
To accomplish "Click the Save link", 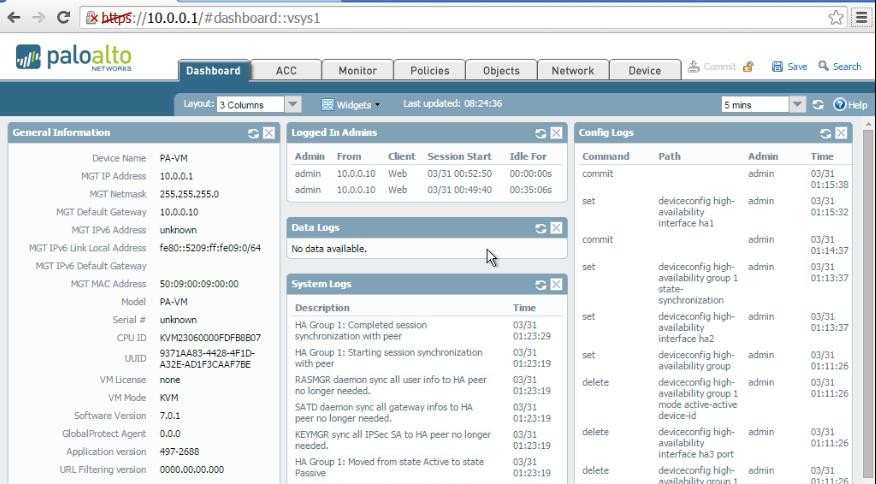I will pyautogui.click(x=789, y=67).
